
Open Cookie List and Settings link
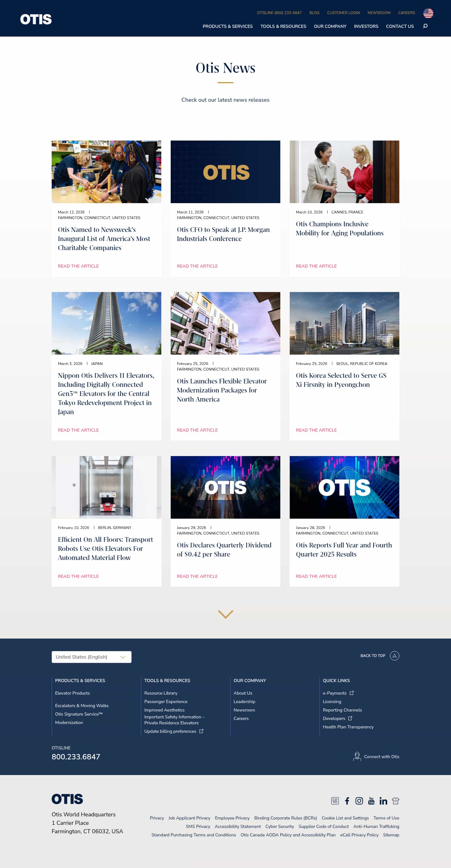[345, 818]
